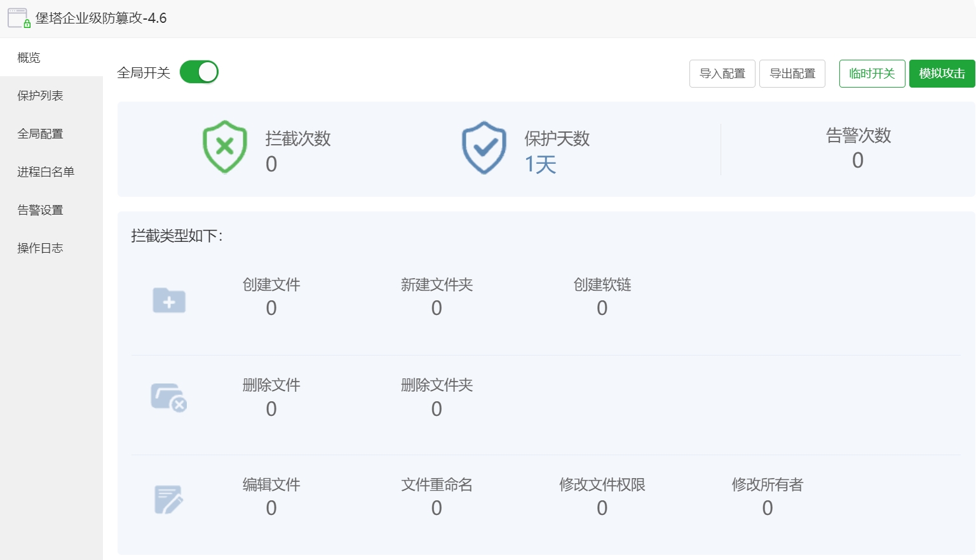Click the blue shield checkmark protection icon
Image resolution: width=976 pixels, height=560 pixels.
pyautogui.click(x=484, y=147)
